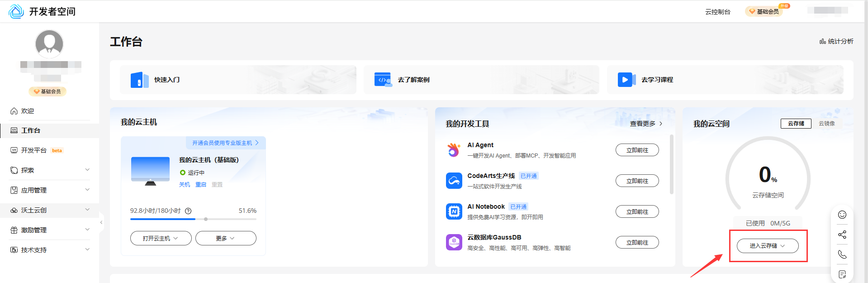Image resolution: width=868 pixels, height=283 pixels.
Task: Click the share icon in floating bar
Action: click(x=842, y=235)
